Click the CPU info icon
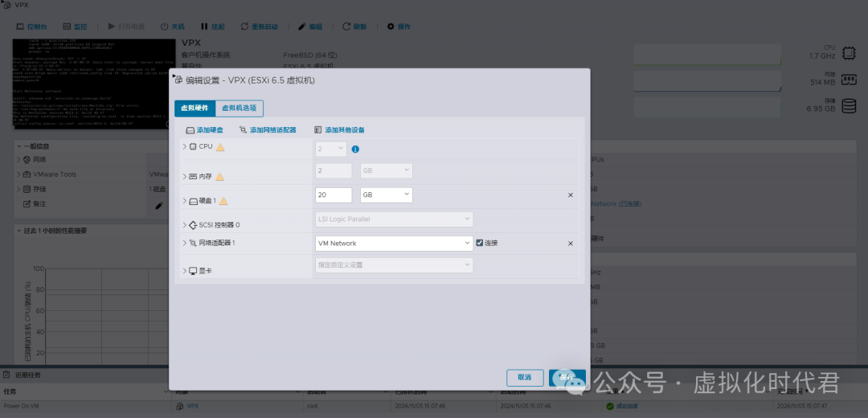 pyautogui.click(x=355, y=150)
